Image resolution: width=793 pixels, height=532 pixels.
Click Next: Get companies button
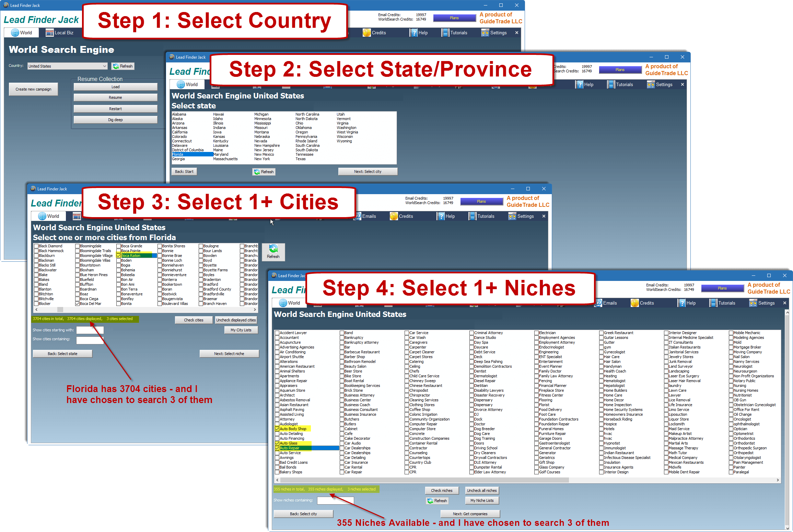click(470, 514)
